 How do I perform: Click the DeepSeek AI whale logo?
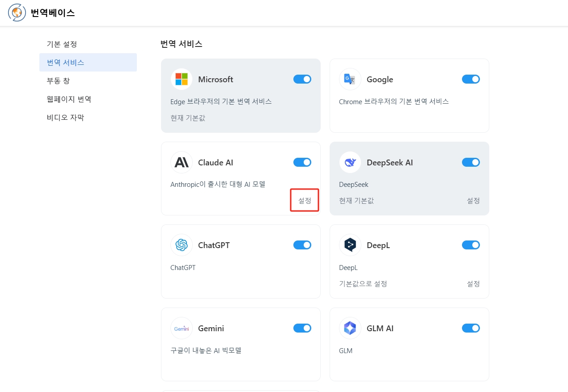click(x=350, y=162)
